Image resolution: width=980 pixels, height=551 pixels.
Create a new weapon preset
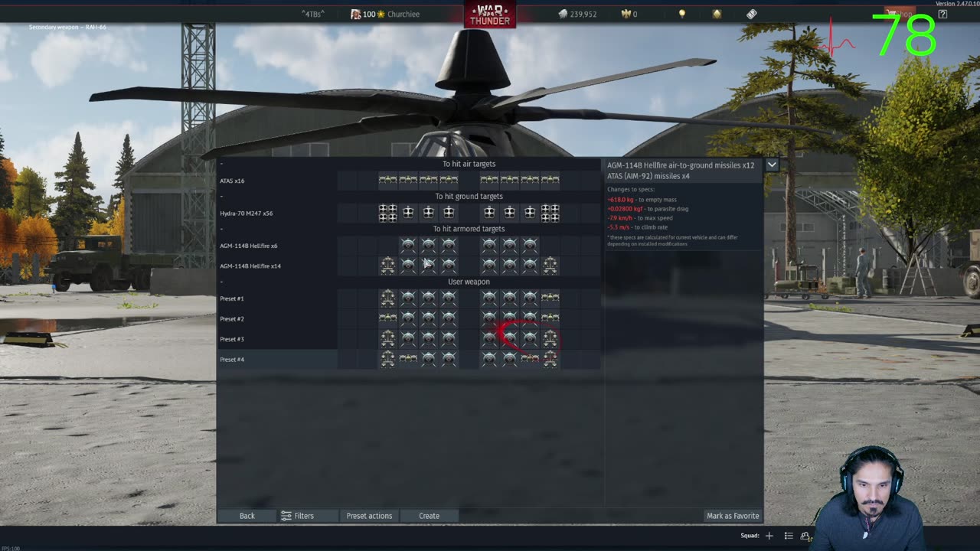(429, 516)
